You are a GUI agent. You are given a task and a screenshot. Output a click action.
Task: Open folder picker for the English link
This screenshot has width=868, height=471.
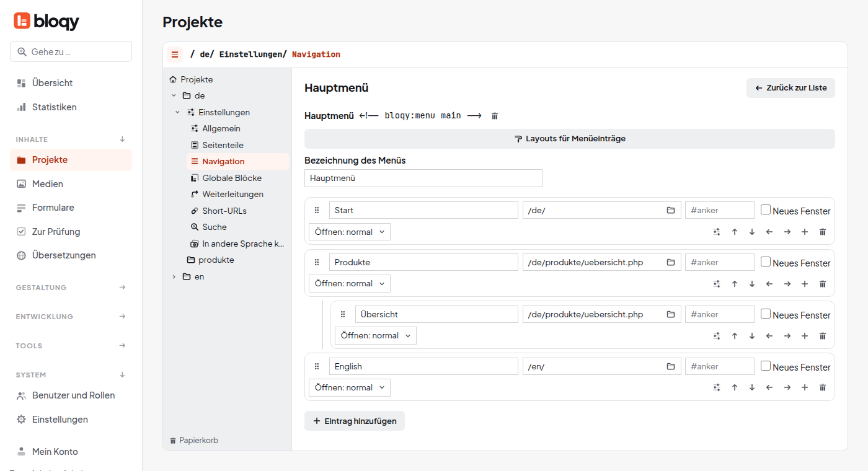coord(671,366)
